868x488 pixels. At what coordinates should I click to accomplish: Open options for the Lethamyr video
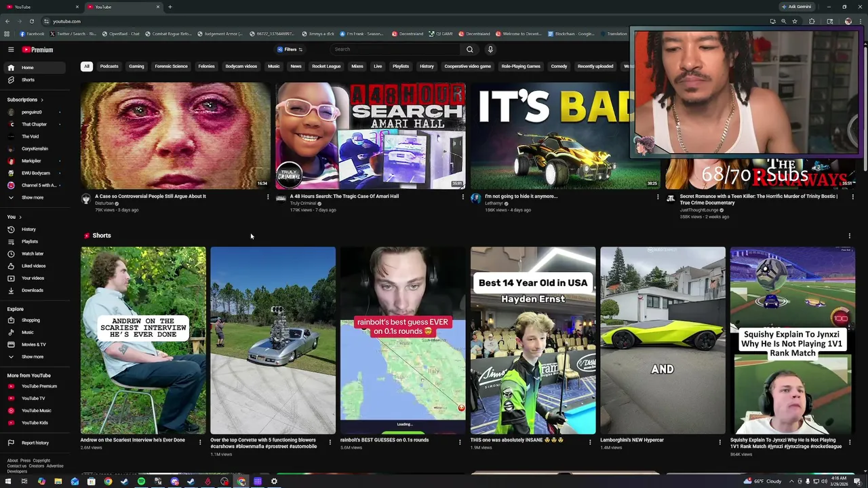click(658, 197)
